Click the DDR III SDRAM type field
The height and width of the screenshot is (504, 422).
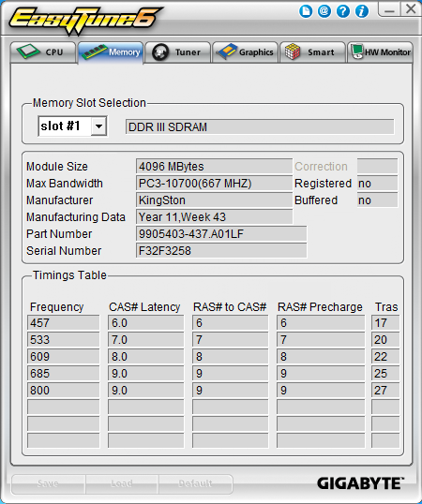pos(260,127)
